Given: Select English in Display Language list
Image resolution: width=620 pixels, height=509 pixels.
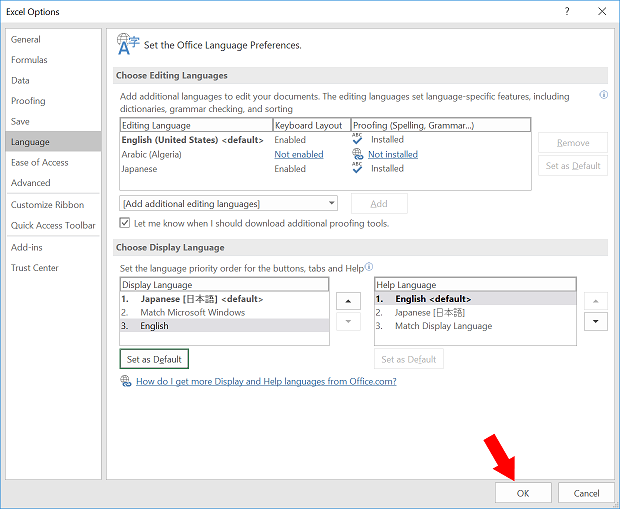Looking at the screenshot, I should click(224, 325).
